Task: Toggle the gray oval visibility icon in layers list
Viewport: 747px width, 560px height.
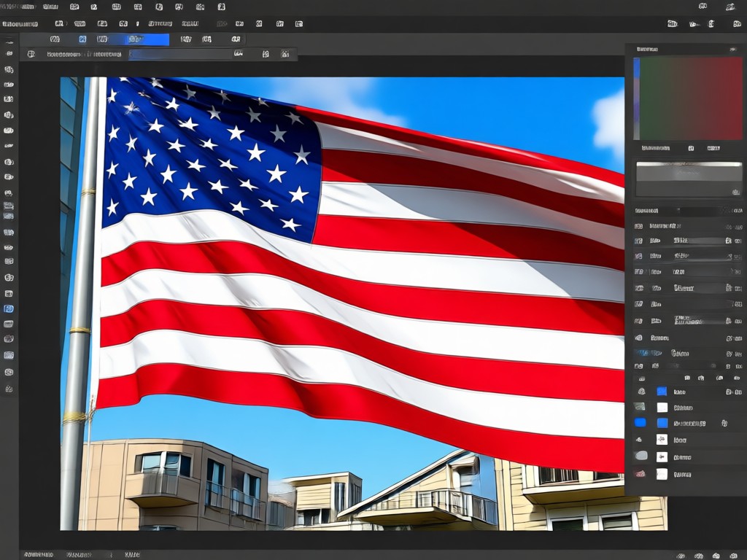Action: [x=641, y=456]
